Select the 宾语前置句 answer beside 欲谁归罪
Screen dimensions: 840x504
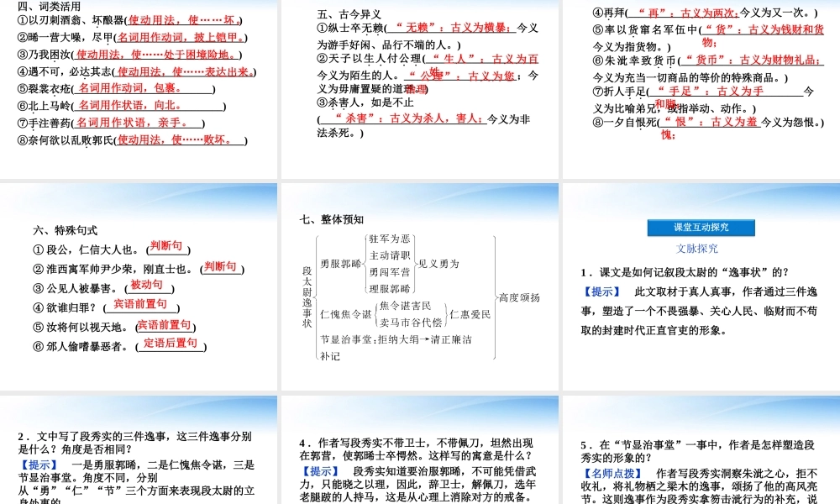point(140,304)
